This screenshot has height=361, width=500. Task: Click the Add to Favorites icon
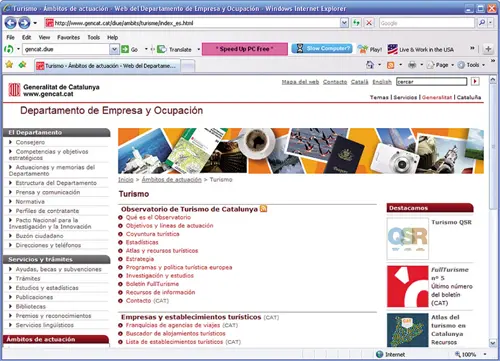[x=22, y=65]
